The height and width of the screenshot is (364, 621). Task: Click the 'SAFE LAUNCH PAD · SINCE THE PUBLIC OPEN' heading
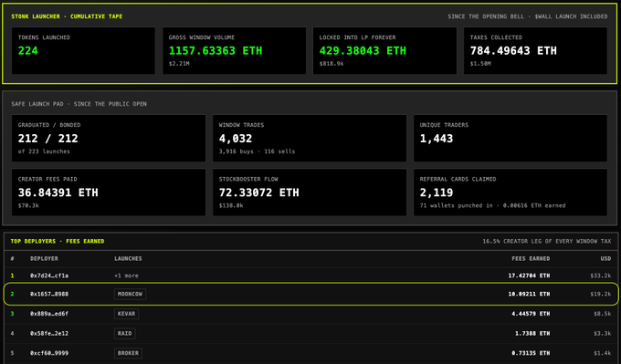click(79, 104)
